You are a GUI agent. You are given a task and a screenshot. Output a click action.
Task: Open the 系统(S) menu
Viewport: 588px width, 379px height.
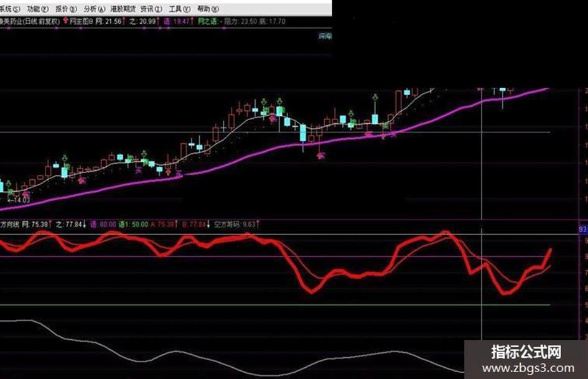click(10, 9)
